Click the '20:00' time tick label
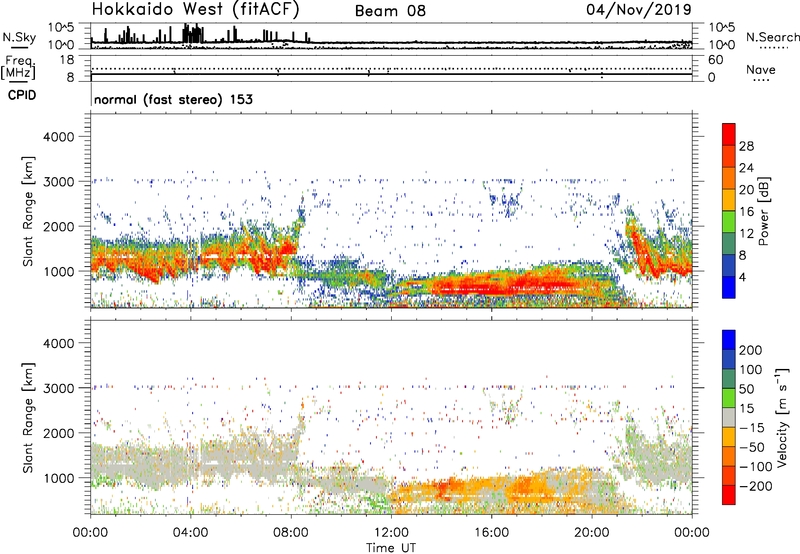The height and width of the screenshot is (554, 800). (591, 533)
